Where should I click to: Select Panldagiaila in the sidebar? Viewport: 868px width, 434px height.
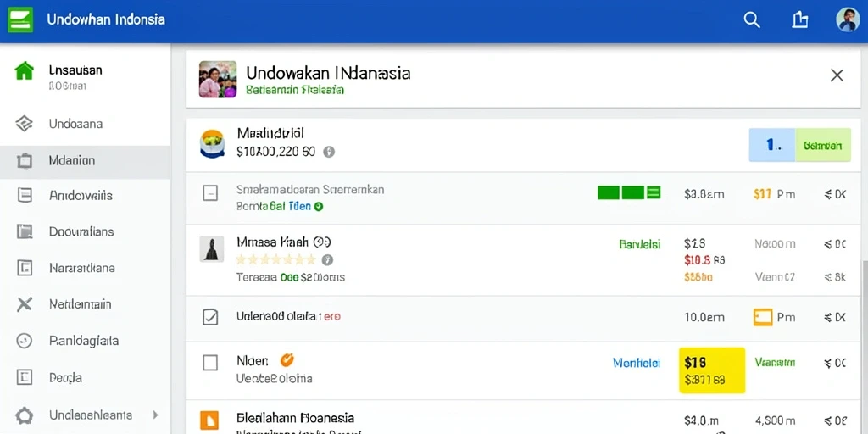(x=84, y=341)
